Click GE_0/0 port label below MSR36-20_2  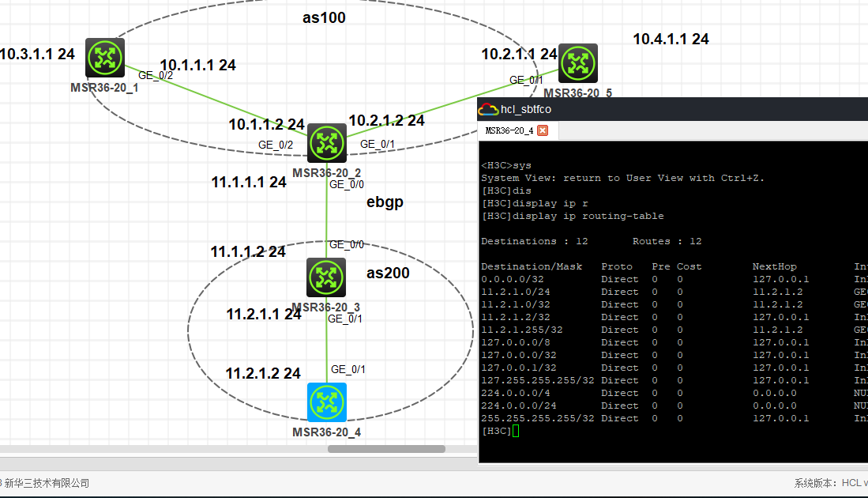347,185
